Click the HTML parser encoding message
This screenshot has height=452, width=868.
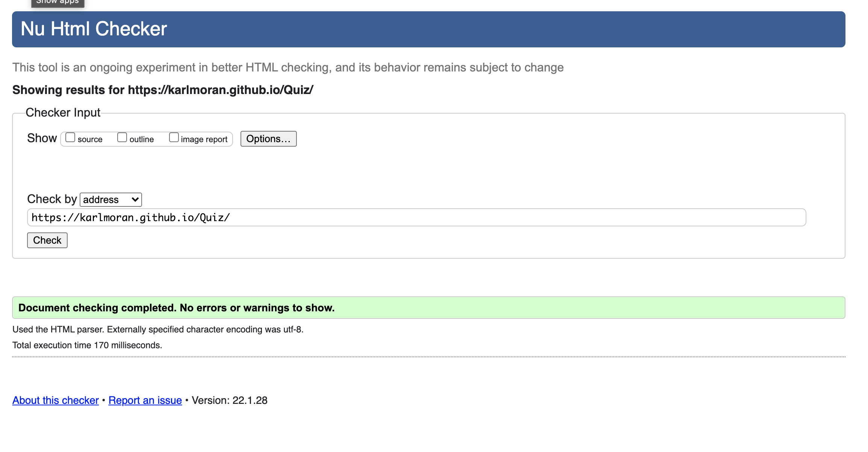(158, 329)
